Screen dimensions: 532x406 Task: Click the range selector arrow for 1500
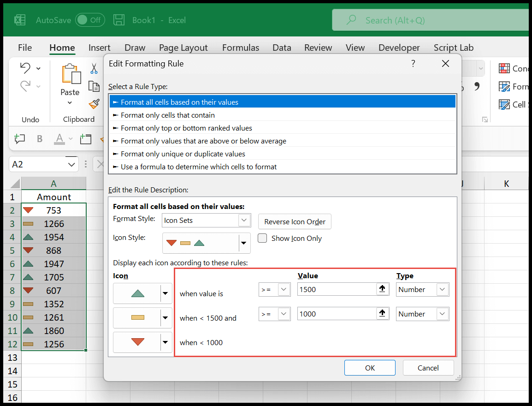382,289
